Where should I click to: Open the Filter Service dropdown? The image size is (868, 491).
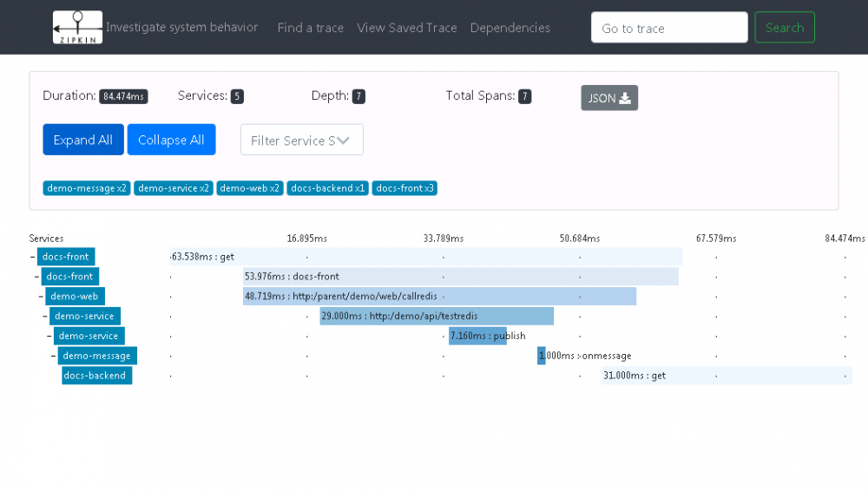click(x=301, y=140)
